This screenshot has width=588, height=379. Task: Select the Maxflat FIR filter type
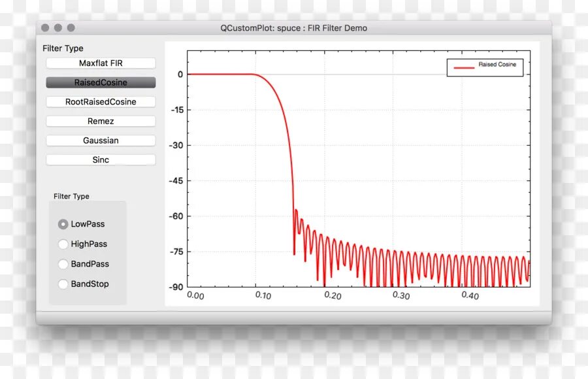(100, 63)
